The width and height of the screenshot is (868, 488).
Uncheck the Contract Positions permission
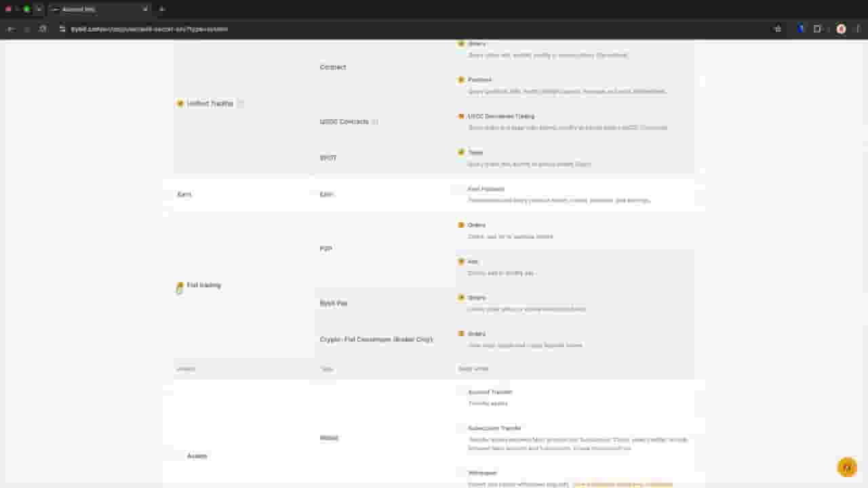[x=461, y=80]
